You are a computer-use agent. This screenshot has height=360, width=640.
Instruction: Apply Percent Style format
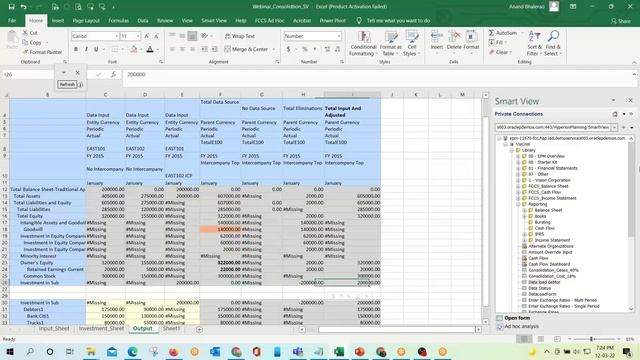pyautogui.click(x=304, y=49)
